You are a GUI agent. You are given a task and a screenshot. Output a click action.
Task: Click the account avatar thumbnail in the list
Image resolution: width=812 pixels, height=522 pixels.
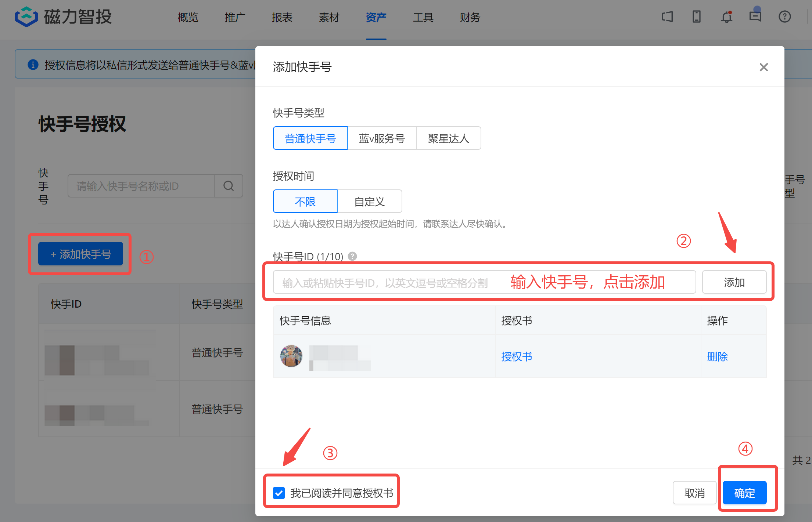tap(291, 356)
